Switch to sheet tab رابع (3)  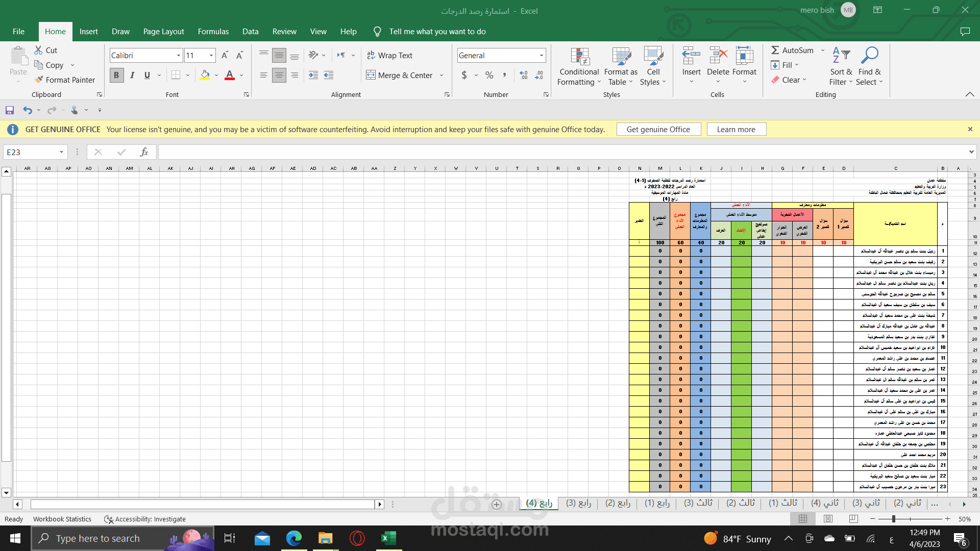(x=578, y=503)
